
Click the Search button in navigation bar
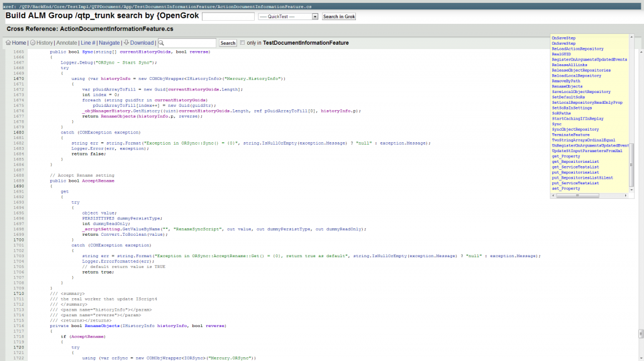[228, 43]
